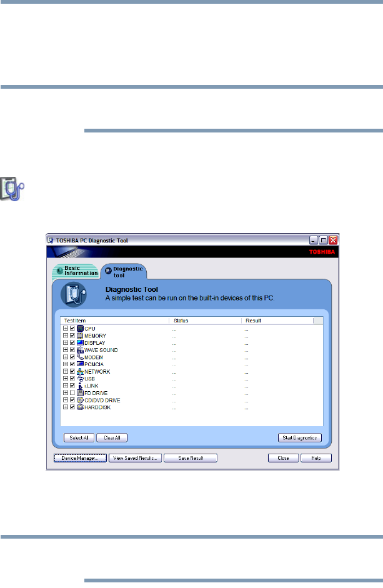Click the FD DRIVE floppy icon
The width and height of the screenshot is (383, 588).
click(x=80, y=393)
